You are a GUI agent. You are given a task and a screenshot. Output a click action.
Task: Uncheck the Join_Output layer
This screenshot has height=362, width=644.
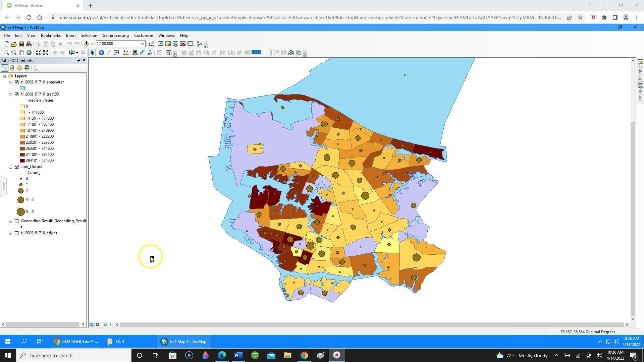point(17,167)
